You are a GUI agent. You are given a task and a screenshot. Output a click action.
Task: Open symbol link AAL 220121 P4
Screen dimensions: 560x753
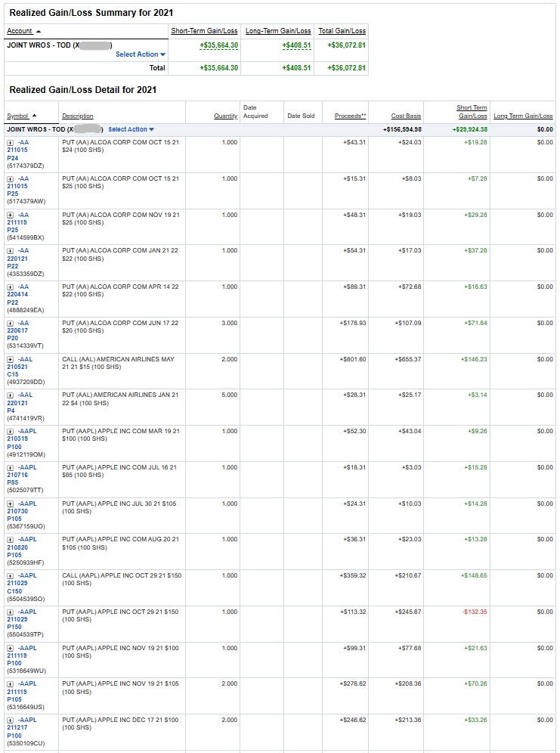[x=20, y=403]
